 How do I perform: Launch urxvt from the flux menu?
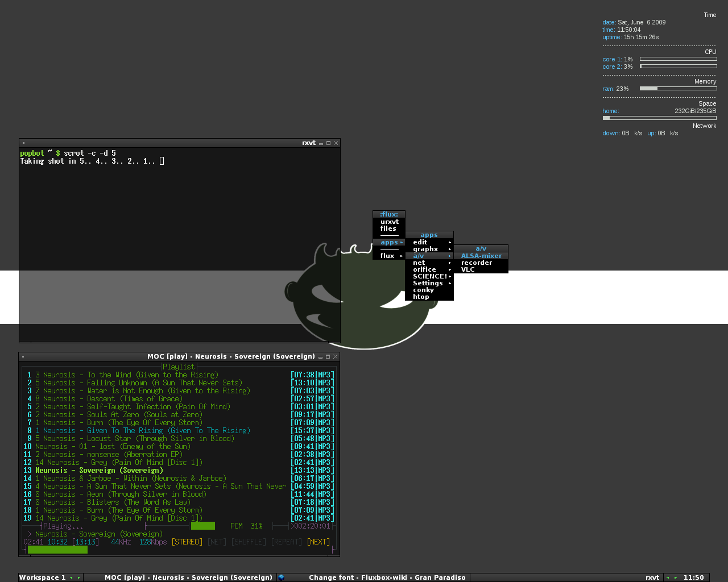(389, 222)
